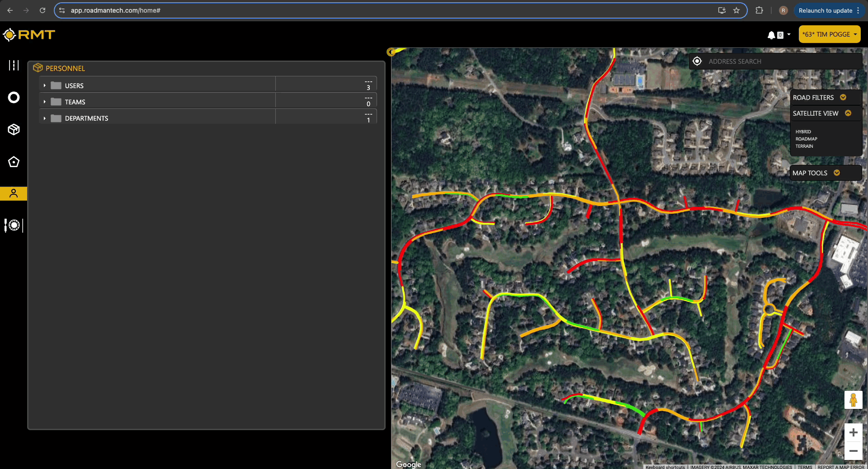Screen dimensions: 868x469
Task: Enable TERRAIN view mode
Action: point(805,146)
